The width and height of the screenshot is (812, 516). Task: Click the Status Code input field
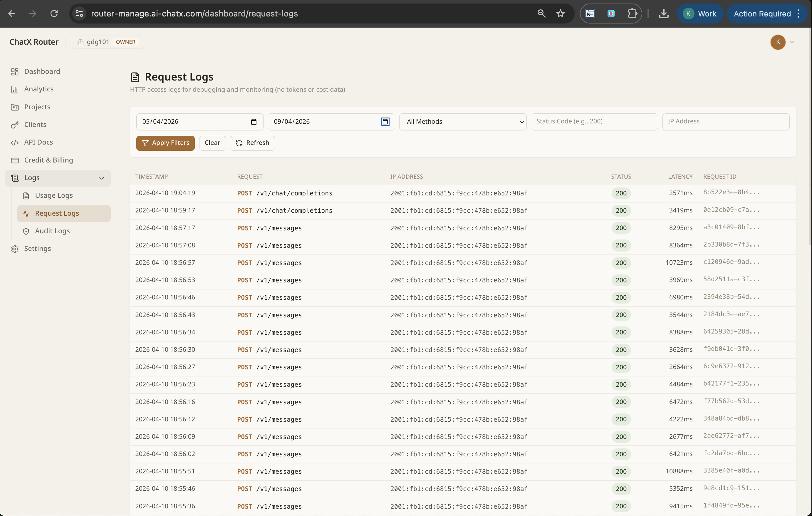coord(594,121)
